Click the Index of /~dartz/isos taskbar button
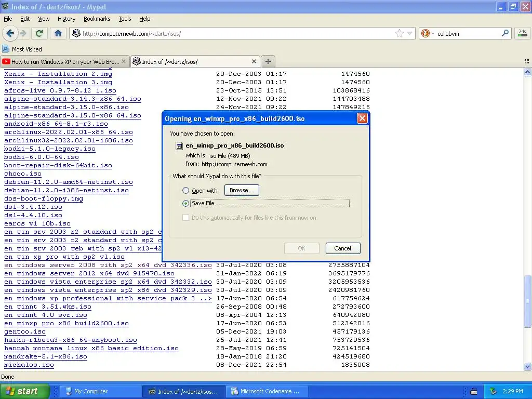 184,391
